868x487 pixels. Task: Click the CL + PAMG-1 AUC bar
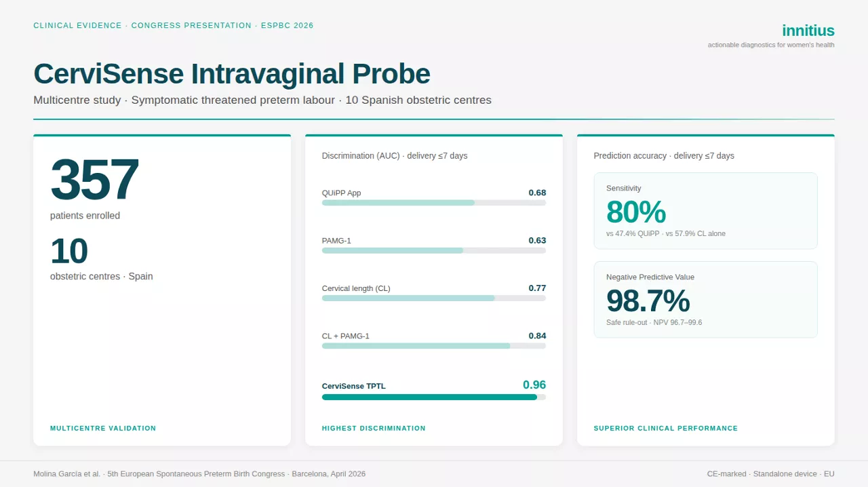(x=434, y=346)
